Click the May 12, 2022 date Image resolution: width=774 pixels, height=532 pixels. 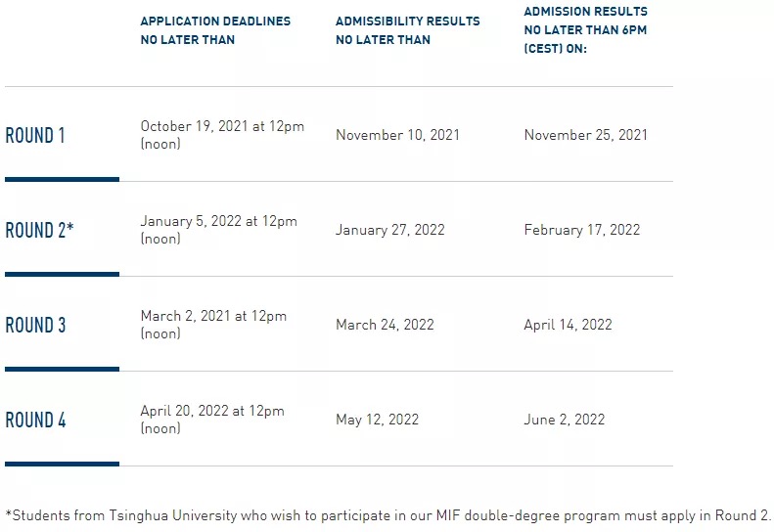coord(377,420)
